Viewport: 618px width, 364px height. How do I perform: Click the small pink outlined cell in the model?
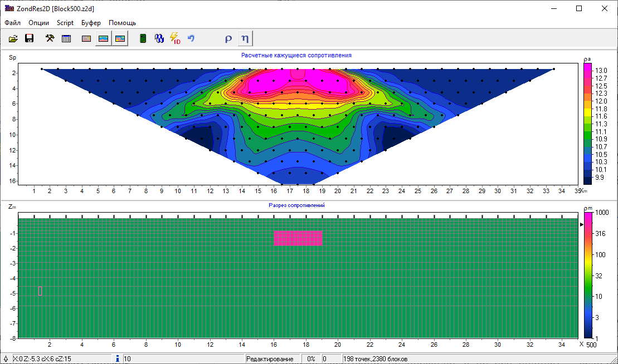tap(40, 291)
